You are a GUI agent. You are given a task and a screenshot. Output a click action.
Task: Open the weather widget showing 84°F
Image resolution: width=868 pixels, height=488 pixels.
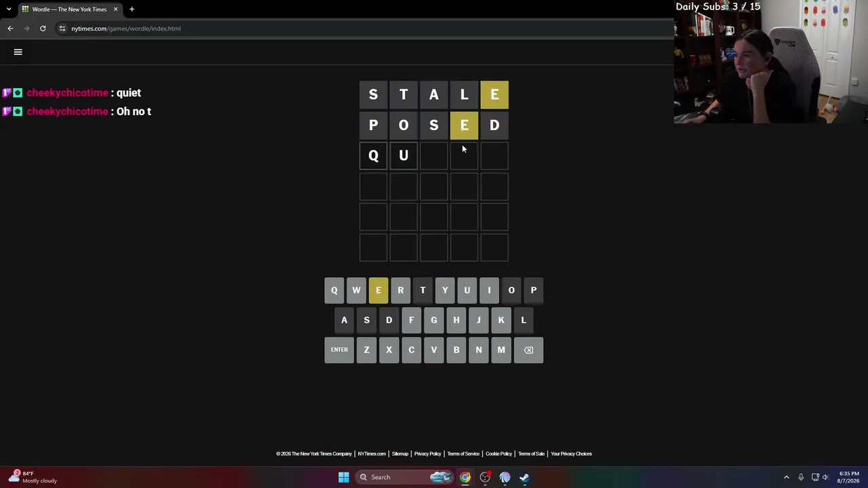pyautogui.click(x=33, y=477)
